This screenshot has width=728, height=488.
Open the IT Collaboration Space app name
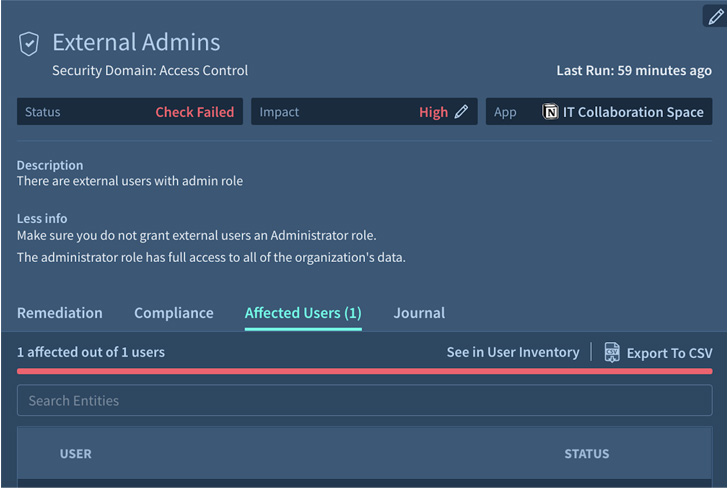(x=633, y=112)
